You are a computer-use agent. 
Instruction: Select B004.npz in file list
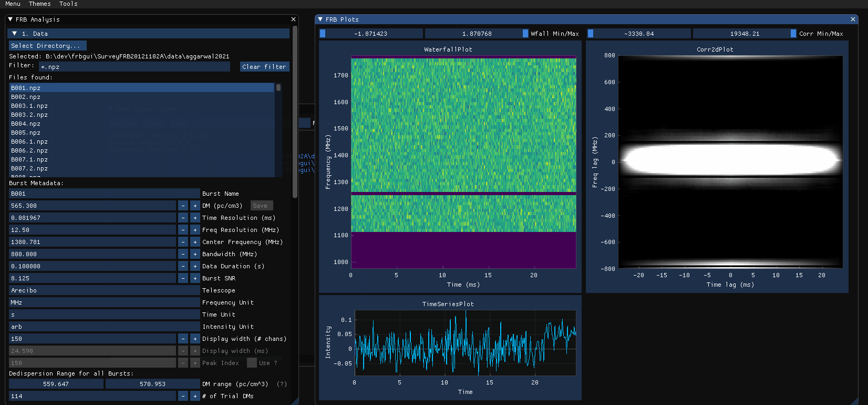tap(142, 124)
